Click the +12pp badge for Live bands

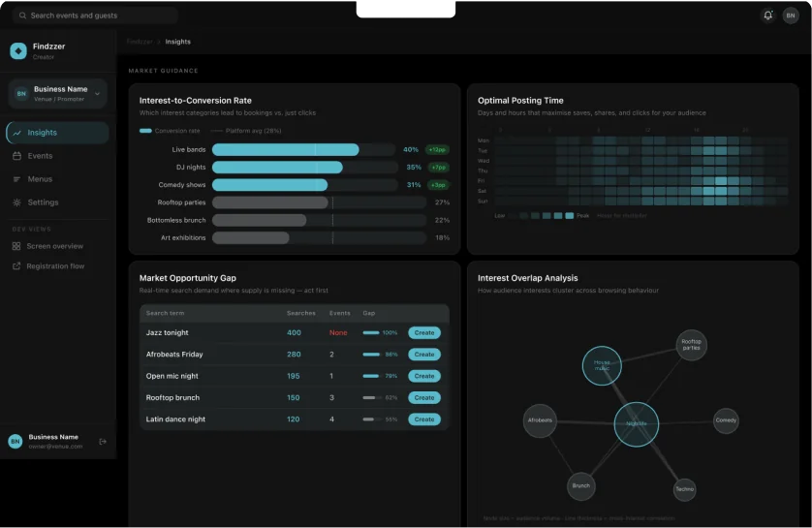pos(437,149)
